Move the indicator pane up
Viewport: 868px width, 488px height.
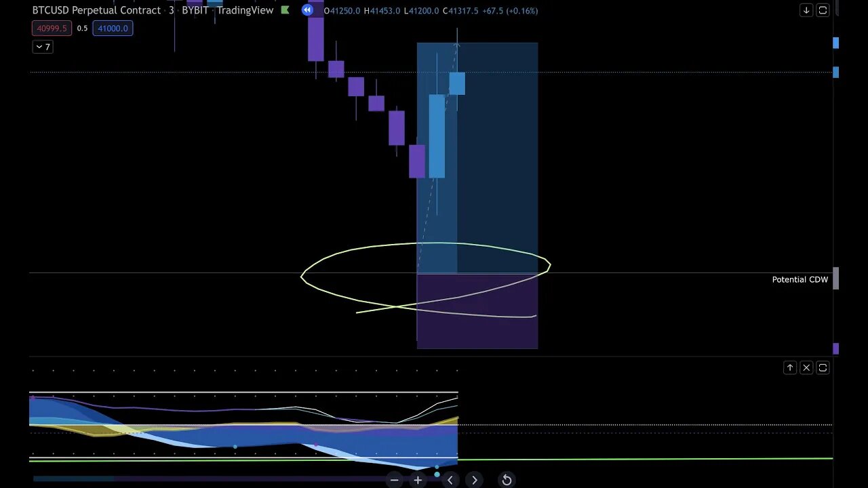point(790,367)
